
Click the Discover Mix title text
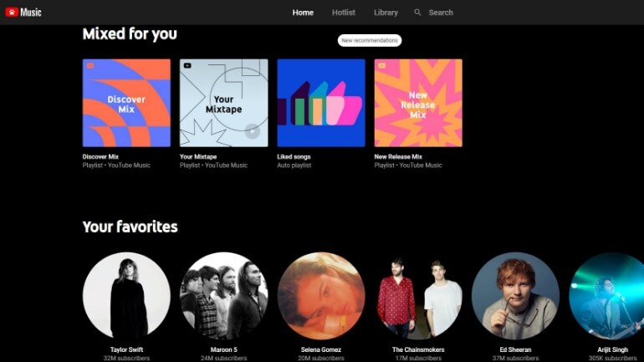click(100, 156)
